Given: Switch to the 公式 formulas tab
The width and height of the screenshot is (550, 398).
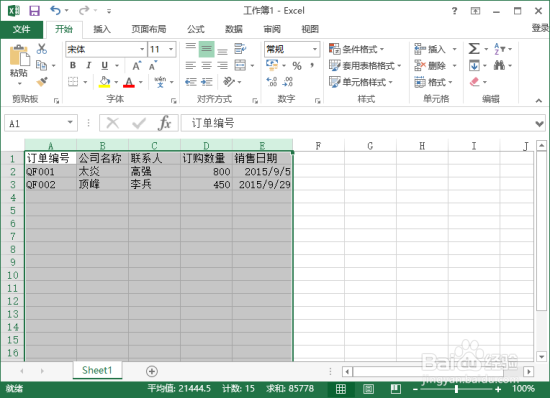Looking at the screenshot, I should coord(195,29).
